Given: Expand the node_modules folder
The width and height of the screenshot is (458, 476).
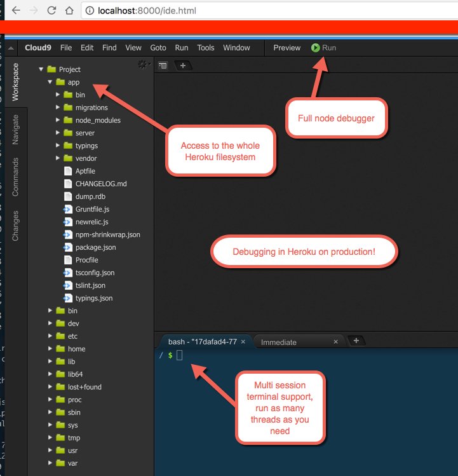Looking at the screenshot, I should pos(58,120).
